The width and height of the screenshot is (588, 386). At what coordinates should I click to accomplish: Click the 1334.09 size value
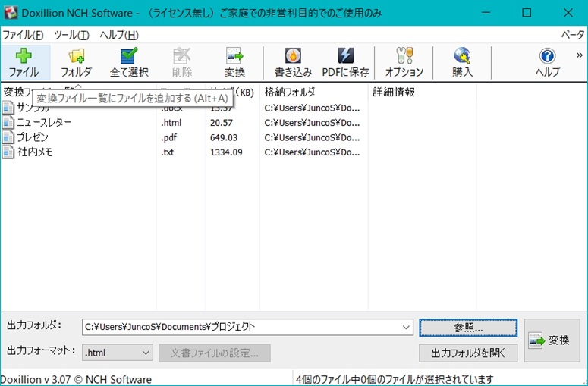pos(226,152)
